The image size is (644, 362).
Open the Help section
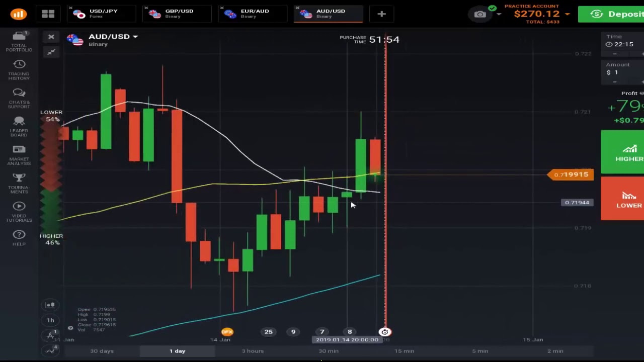pyautogui.click(x=19, y=238)
